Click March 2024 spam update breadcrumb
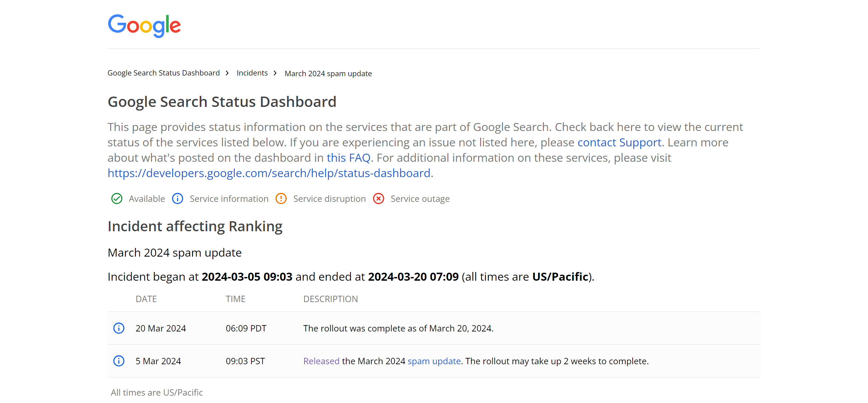The image size is (868, 403). click(x=328, y=74)
